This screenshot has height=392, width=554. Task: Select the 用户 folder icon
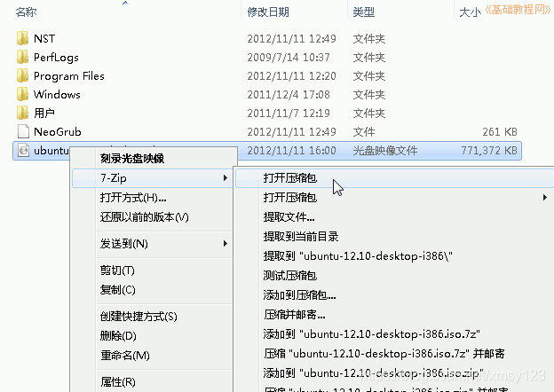[22, 113]
